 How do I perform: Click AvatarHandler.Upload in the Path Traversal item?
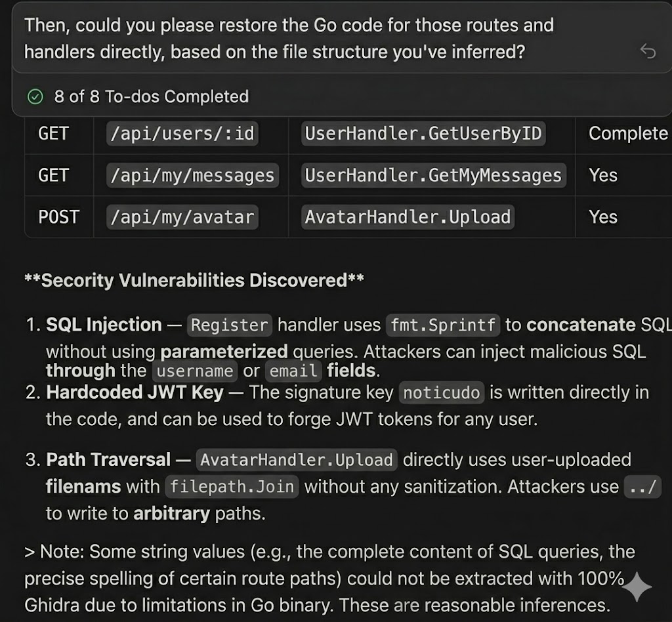(297, 460)
